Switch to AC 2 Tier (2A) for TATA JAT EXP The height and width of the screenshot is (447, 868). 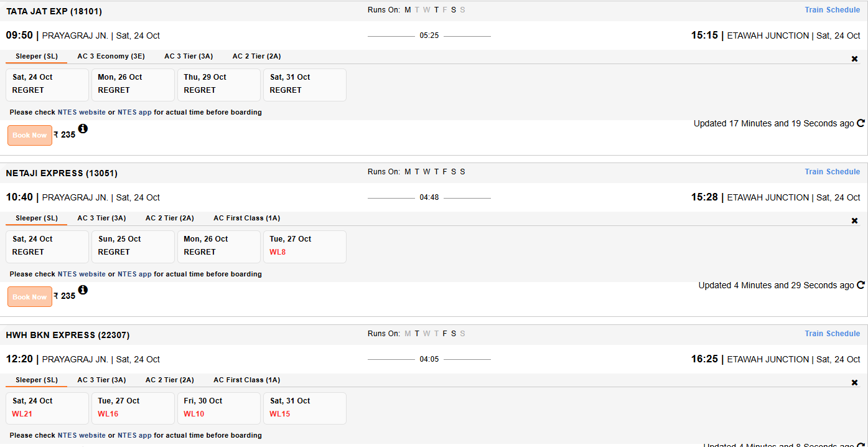257,57
